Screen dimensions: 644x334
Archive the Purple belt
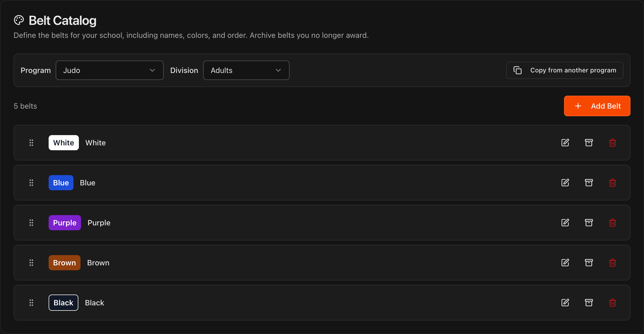coord(589,223)
